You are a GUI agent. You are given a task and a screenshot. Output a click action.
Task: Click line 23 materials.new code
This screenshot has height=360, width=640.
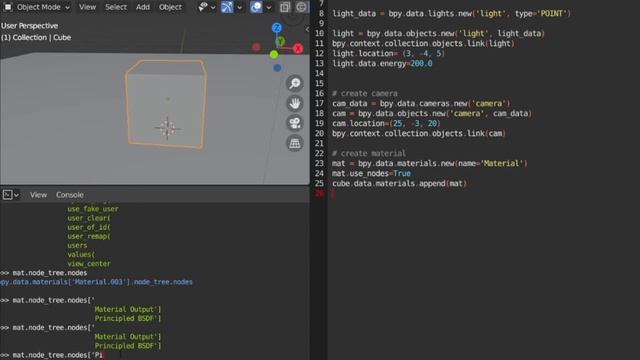coord(430,164)
